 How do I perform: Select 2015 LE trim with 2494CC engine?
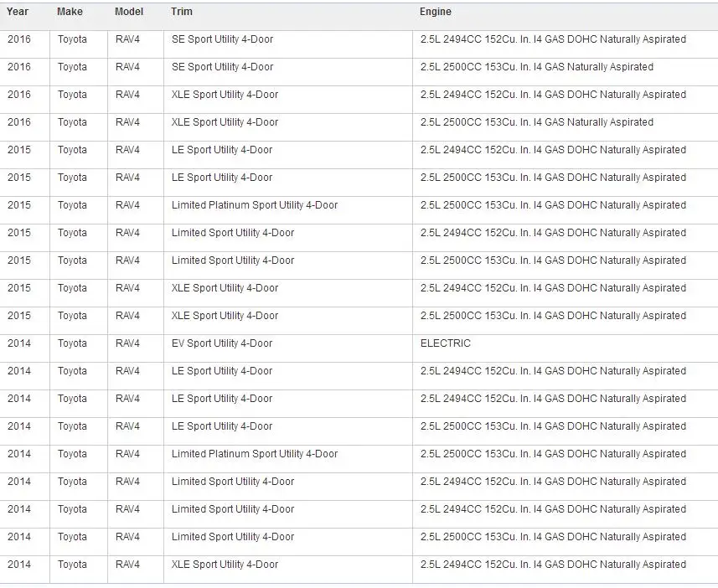pyautogui.click(x=222, y=149)
